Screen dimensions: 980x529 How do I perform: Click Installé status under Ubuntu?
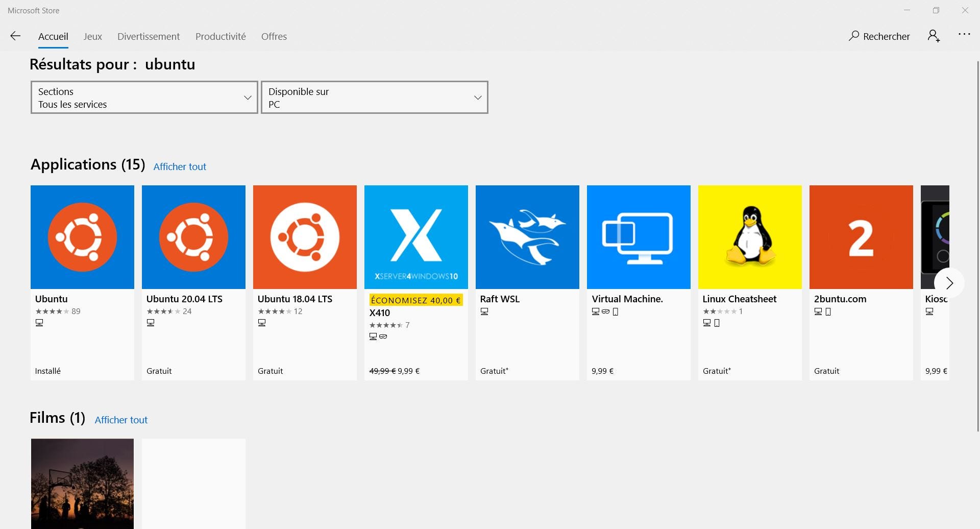tap(48, 371)
